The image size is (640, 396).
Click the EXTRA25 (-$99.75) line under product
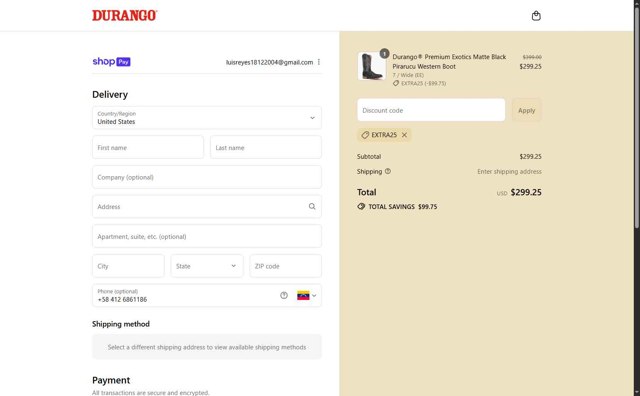coord(420,83)
